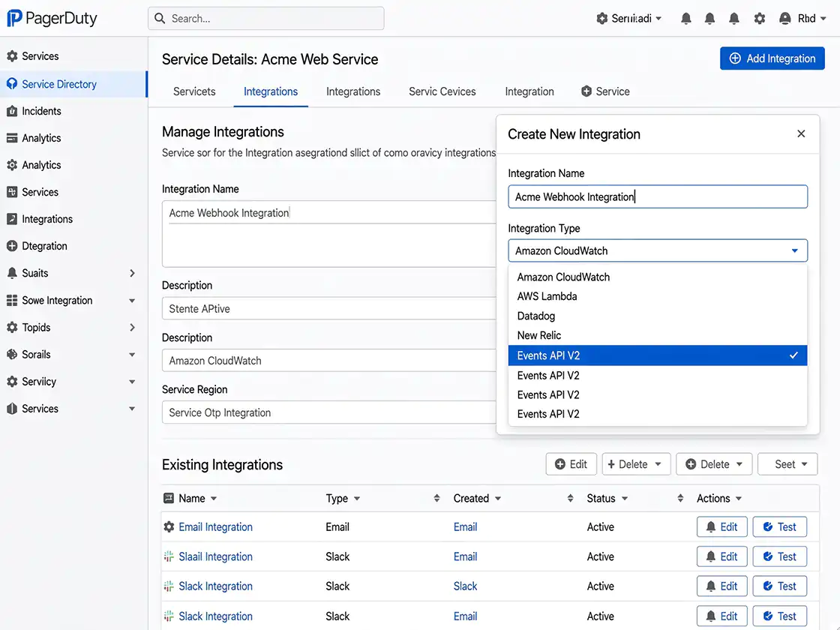Image resolution: width=840 pixels, height=630 pixels.
Task: Click Edit for Email Integration row
Action: [x=721, y=526]
